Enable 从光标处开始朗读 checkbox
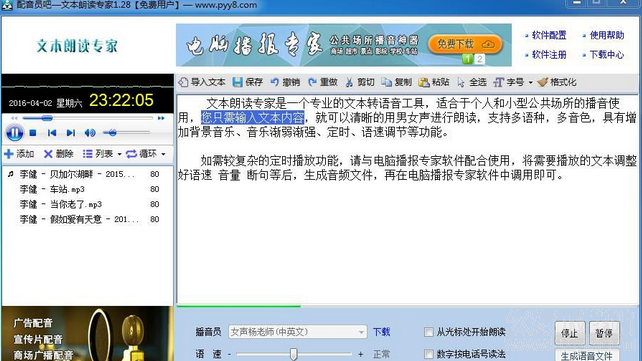Viewport: 642px width, 361px height. (x=429, y=332)
